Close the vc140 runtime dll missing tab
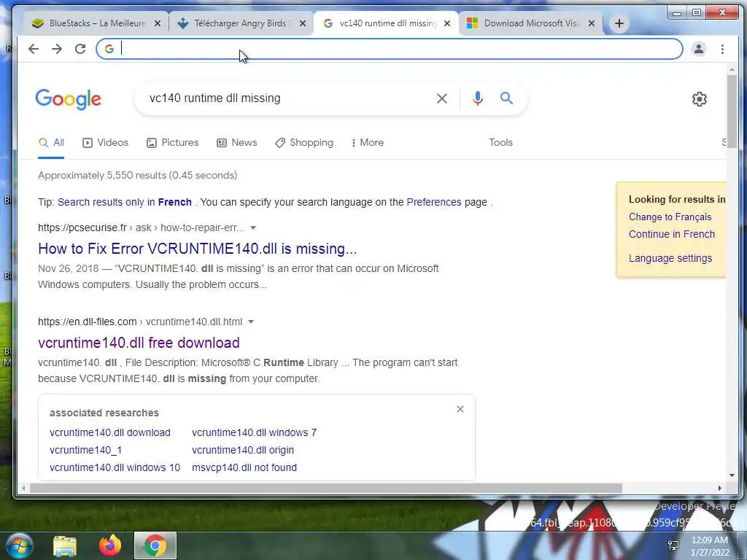Viewport: 747px width, 560px height. 447,23
